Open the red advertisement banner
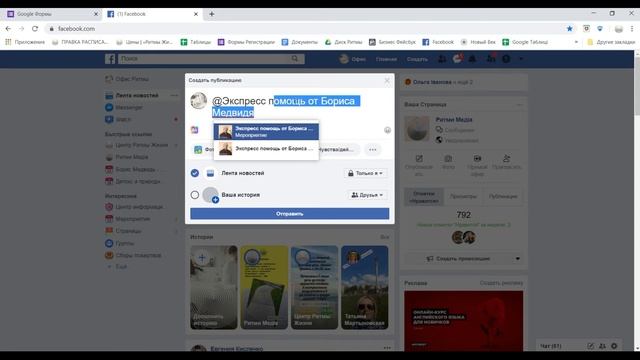Image resolution: width=640 pixels, height=360 pixels. (463, 320)
